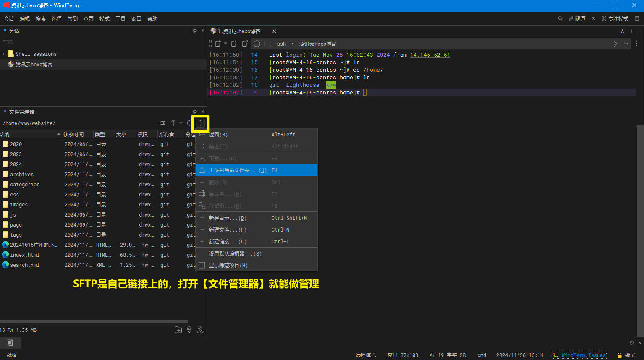Open the 工具 menu in the menu bar
644x360 pixels.
point(120,18)
